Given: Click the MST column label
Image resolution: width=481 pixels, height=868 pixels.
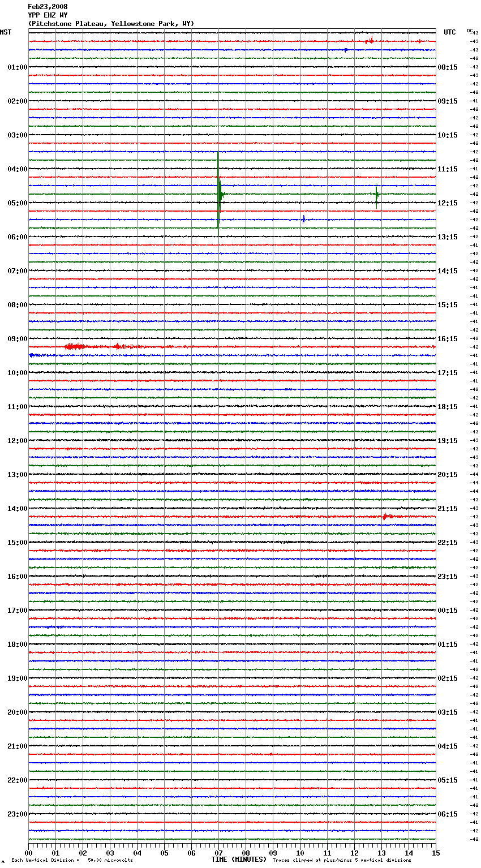Looking at the screenshot, I should click(x=6, y=32).
